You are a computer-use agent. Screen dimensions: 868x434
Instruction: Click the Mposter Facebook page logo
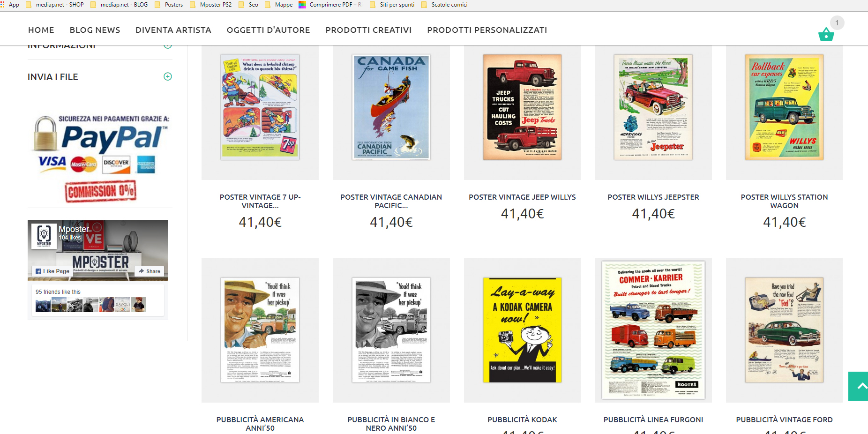(x=44, y=235)
